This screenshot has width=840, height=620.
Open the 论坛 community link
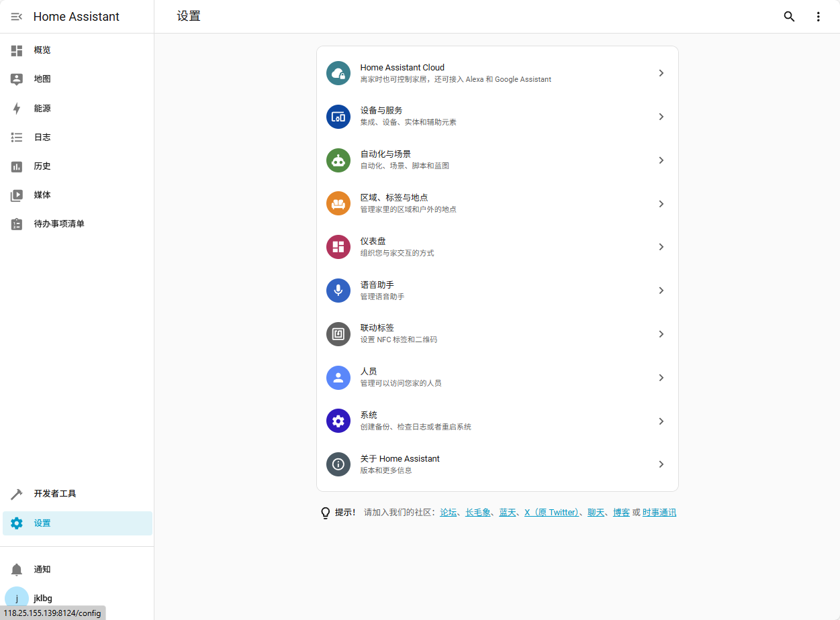coord(449,513)
